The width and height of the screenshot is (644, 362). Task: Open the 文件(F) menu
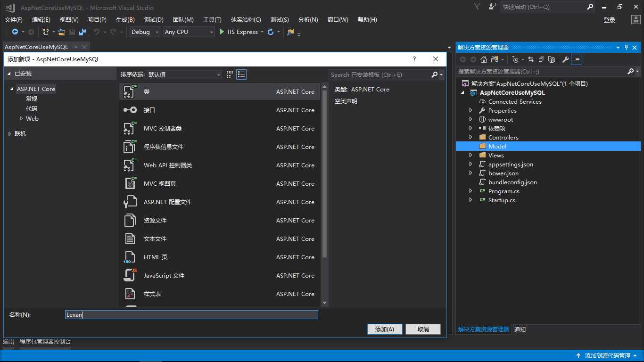point(13,19)
